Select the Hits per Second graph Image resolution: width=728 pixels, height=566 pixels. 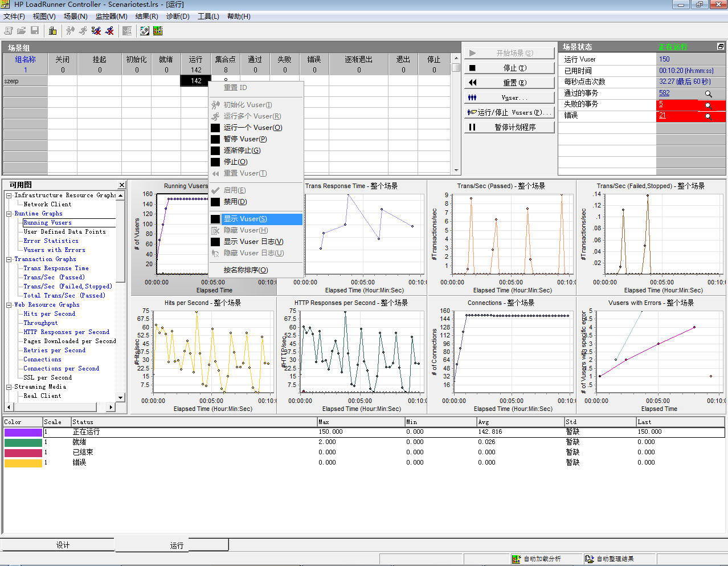pos(203,354)
